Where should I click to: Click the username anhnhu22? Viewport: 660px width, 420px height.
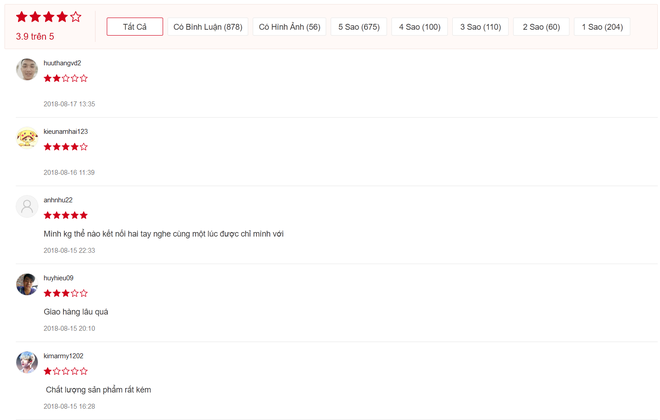(x=58, y=200)
